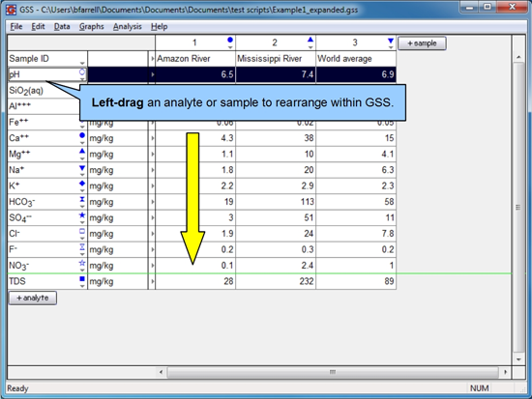Screen dimensions: 532x399
Task: Open the Analysis menu
Action: coord(128,26)
